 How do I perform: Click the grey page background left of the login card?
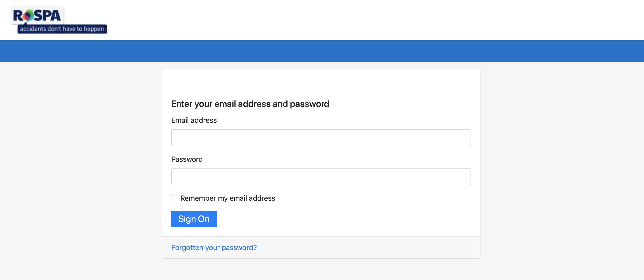[80, 162]
